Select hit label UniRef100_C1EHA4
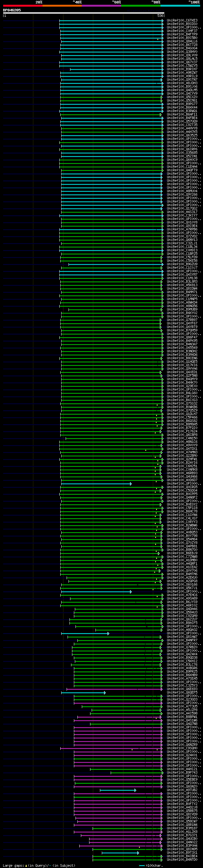 pyautogui.click(x=182, y=167)
